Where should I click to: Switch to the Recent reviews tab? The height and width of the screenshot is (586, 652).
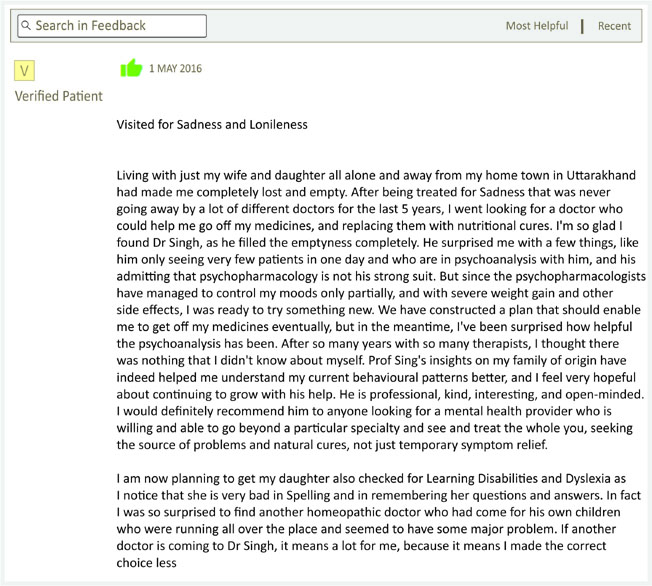tap(614, 26)
